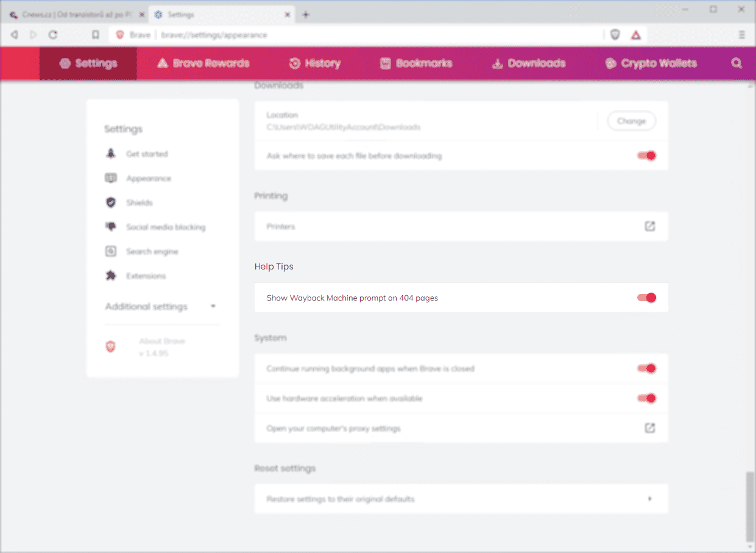The height and width of the screenshot is (553, 756).
Task: Open Bookmarks in the top navigation
Action: 416,63
